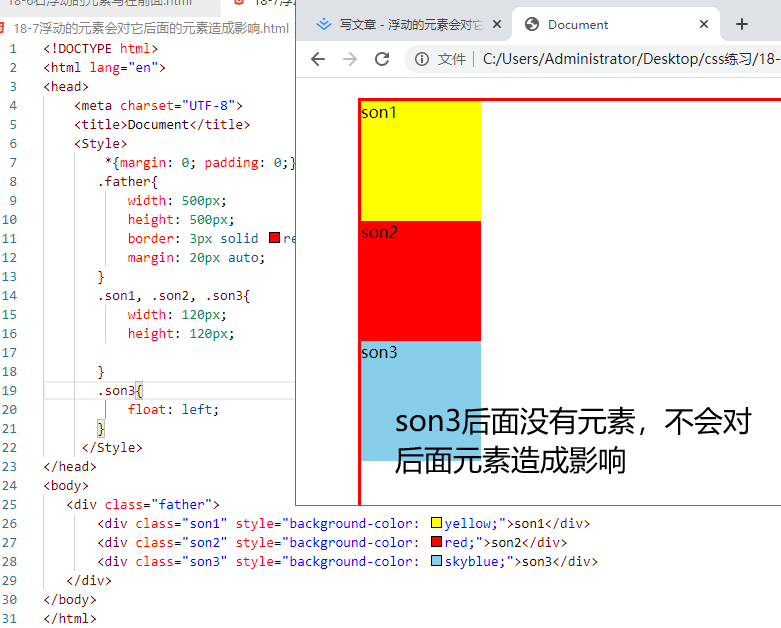Click the '<div class="father">' line
This screenshot has height=628, width=781.
pos(142,504)
